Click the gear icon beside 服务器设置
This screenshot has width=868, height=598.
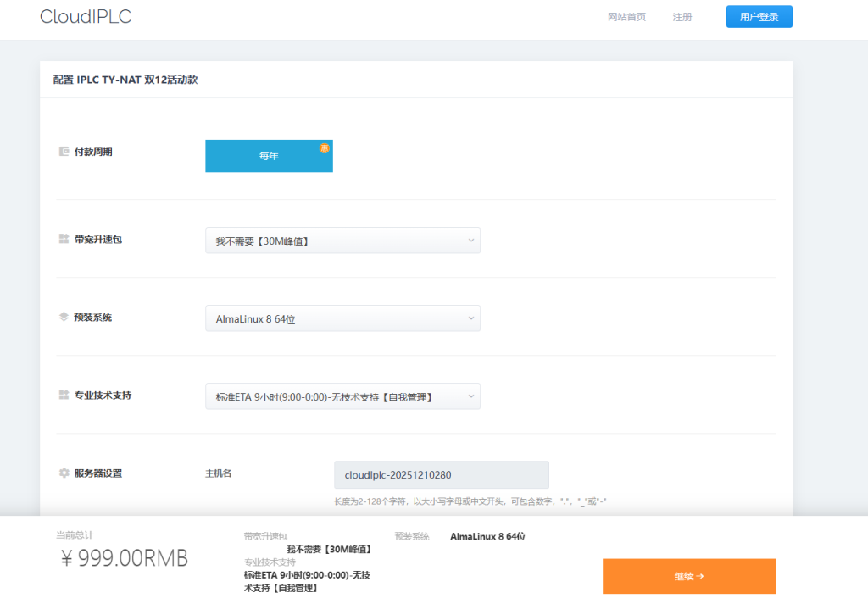tap(64, 473)
